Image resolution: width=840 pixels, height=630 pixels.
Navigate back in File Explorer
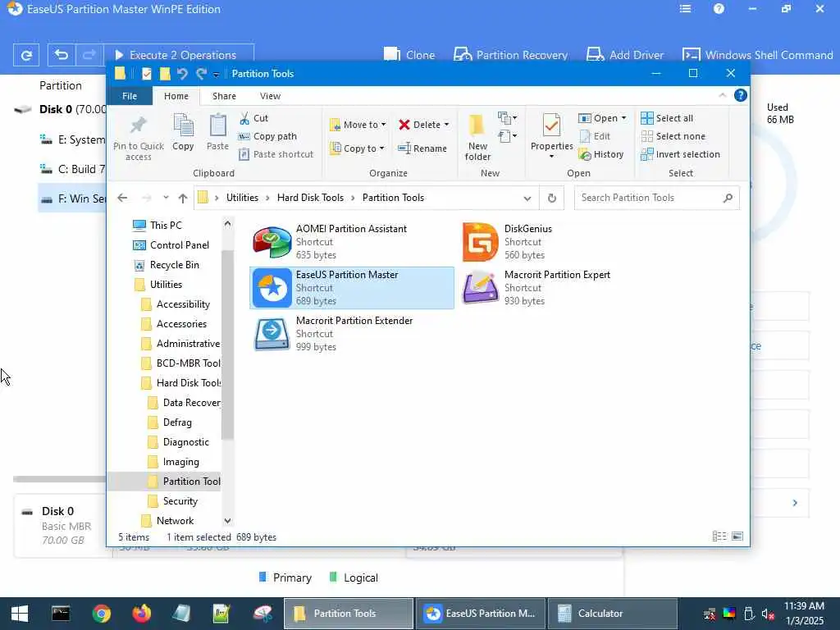[122, 199]
